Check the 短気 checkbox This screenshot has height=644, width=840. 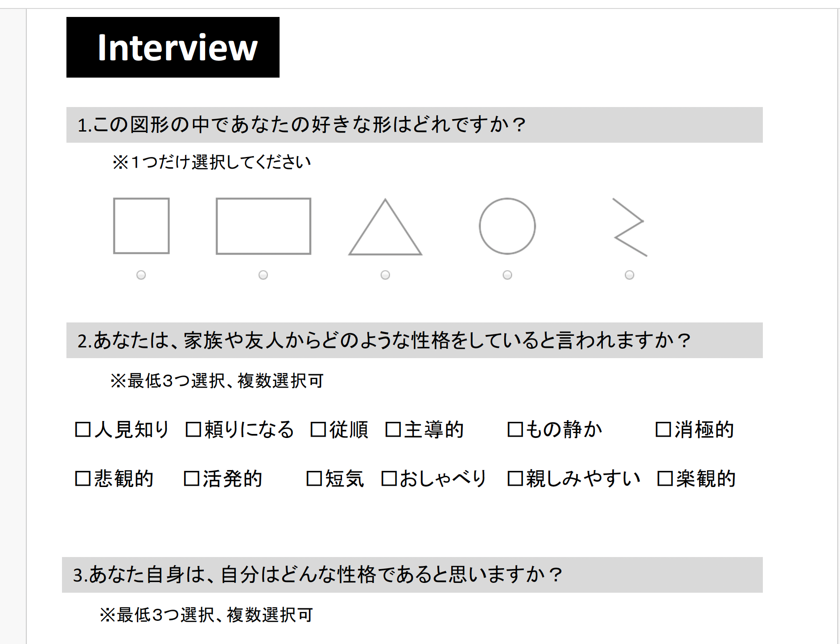coord(314,479)
